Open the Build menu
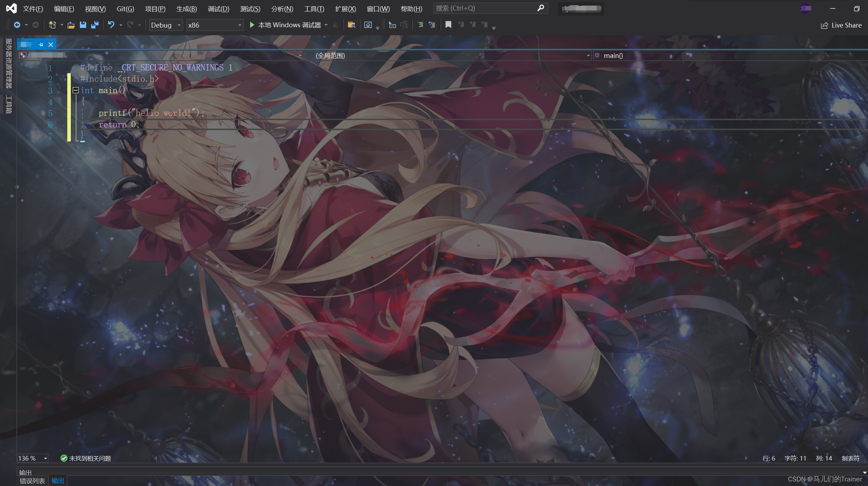The height and width of the screenshot is (486, 868). [187, 9]
